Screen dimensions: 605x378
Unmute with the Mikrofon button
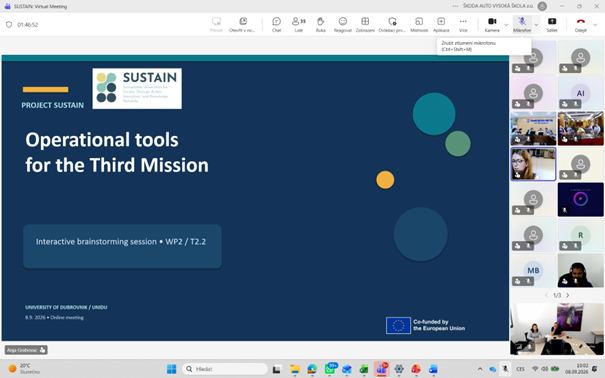522,24
